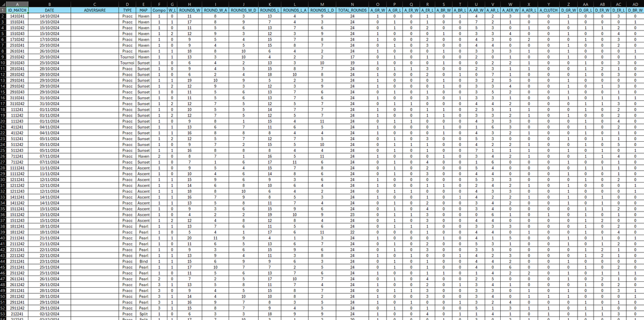Click Tournoi type cell in row 2510242
This screenshot has height=320, width=644.
pyautogui.click(x=127, y=56)
